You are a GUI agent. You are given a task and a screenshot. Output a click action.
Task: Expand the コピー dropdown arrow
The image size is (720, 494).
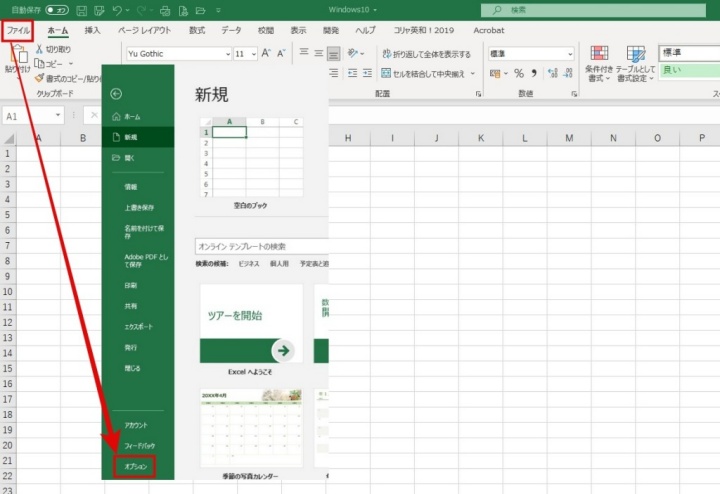point(71,64)
